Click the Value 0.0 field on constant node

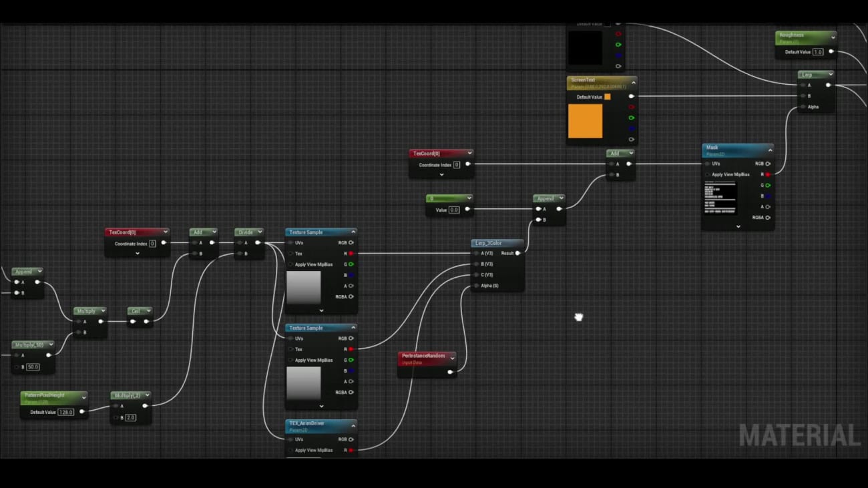[454, 210]
